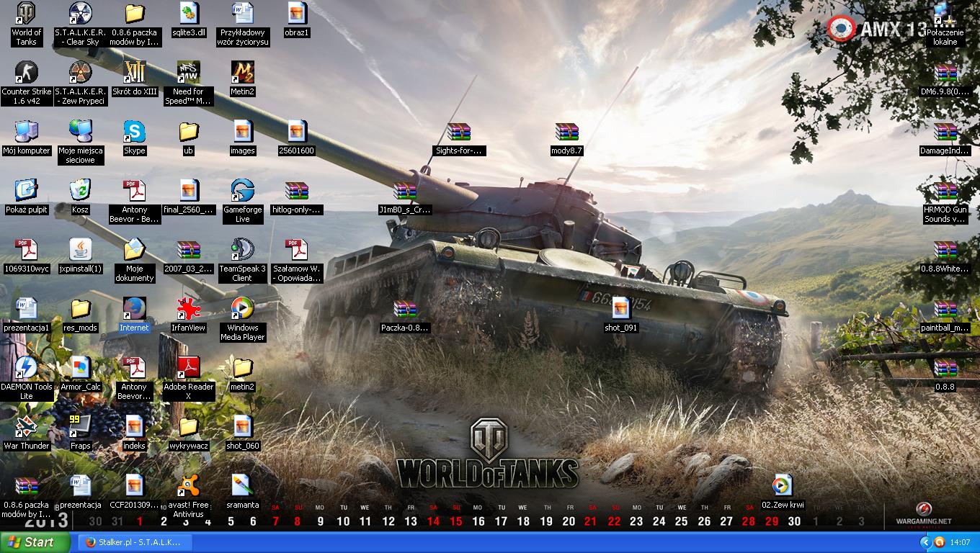Click the taskbar clock showing 14:07
Image resolution: width=980 pixels, height=553 pixels.
tap(960, 542)
